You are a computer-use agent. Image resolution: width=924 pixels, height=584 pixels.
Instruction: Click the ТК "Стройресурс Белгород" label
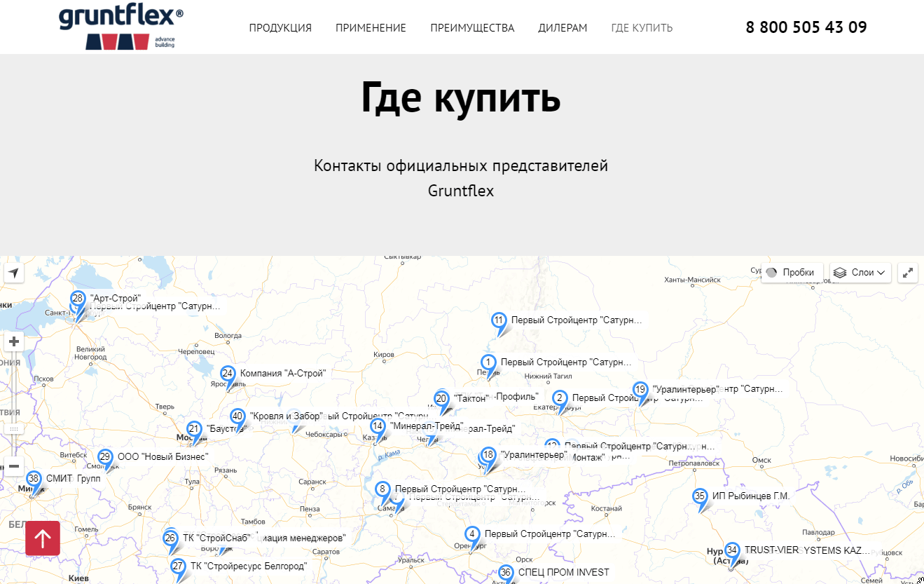(249, 566)
